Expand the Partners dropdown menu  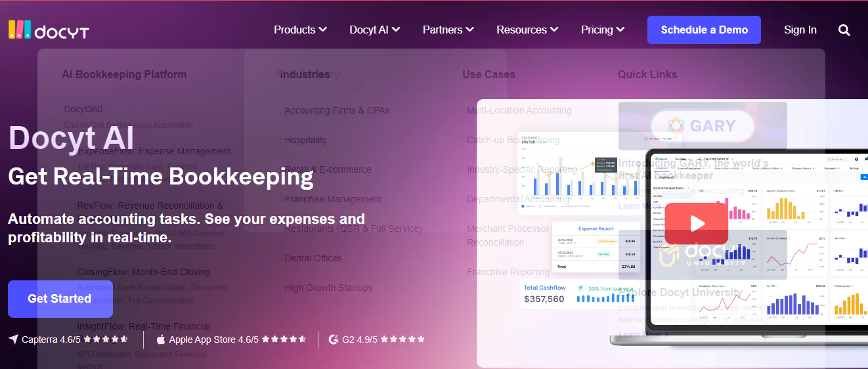tap(448, 30)
